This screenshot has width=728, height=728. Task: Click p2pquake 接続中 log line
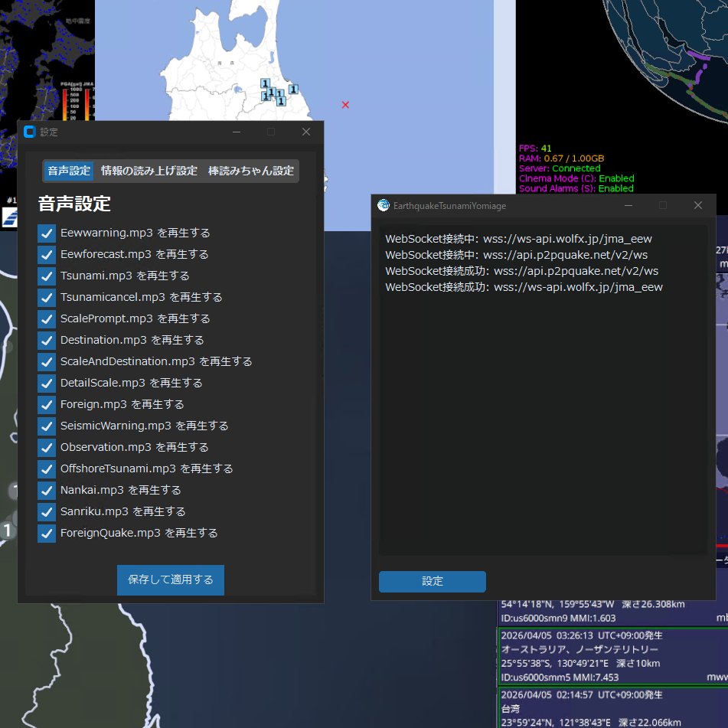click(516, 255)
